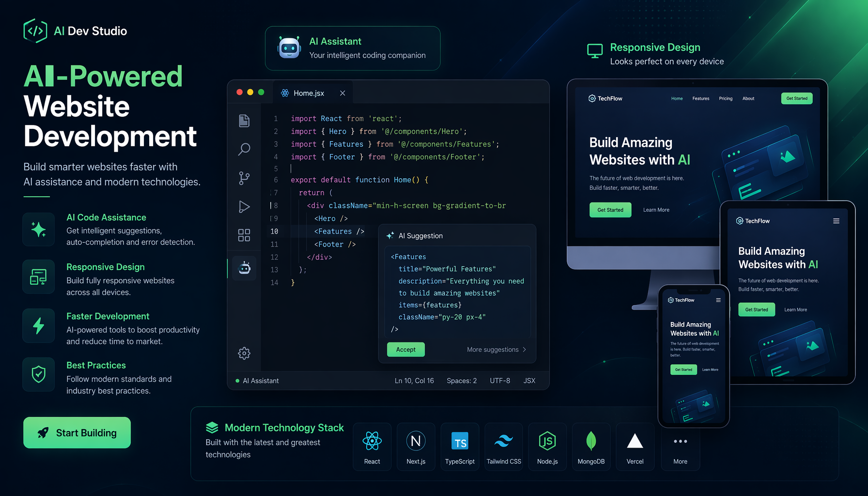Click the Run and Debug play icon
This screenshot has height=496, width=868.
(244, 207)
